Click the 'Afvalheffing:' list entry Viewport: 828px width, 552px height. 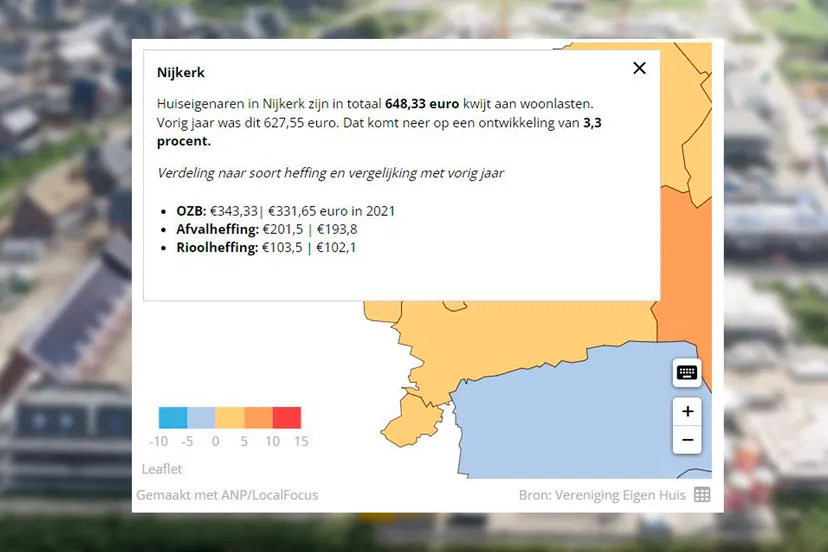coord(267,229)
